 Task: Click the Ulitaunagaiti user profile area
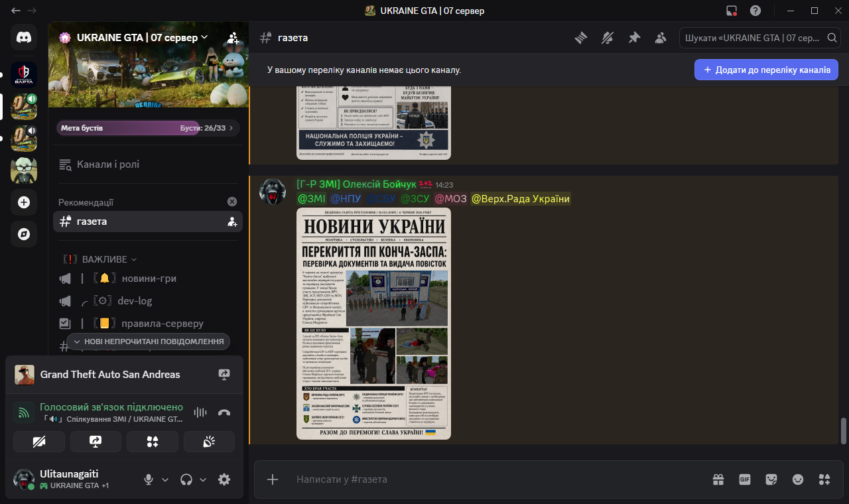pos(73,479)
